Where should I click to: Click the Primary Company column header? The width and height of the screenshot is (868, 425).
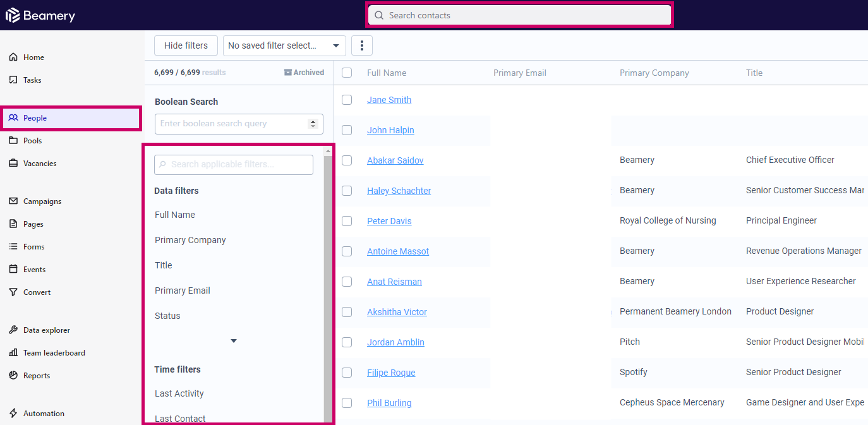pos(654,73)
